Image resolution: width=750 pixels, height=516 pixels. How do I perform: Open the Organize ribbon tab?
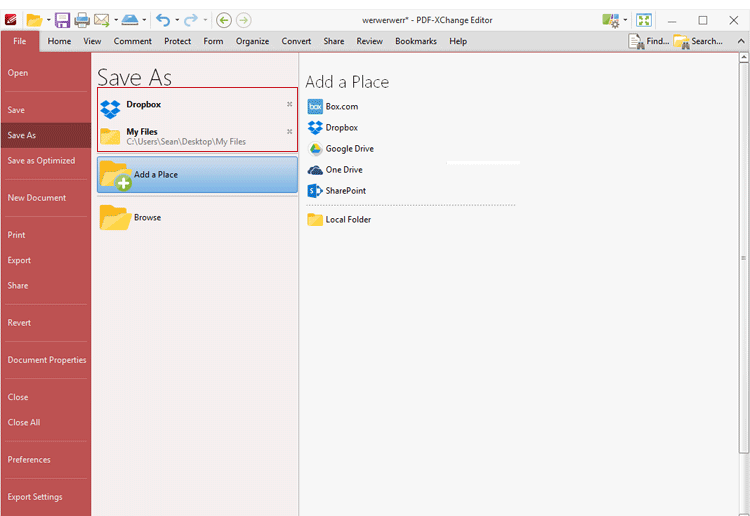pos(252,41)
